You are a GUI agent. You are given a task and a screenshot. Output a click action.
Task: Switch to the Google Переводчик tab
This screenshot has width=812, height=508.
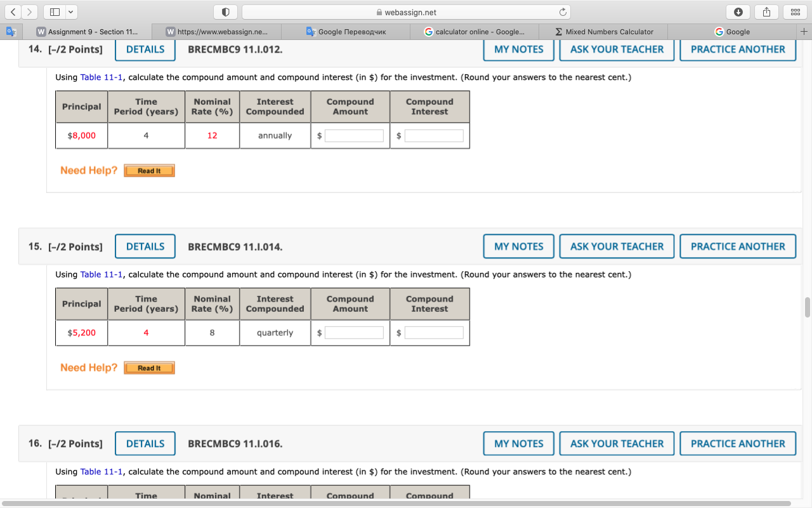(346, 30)
